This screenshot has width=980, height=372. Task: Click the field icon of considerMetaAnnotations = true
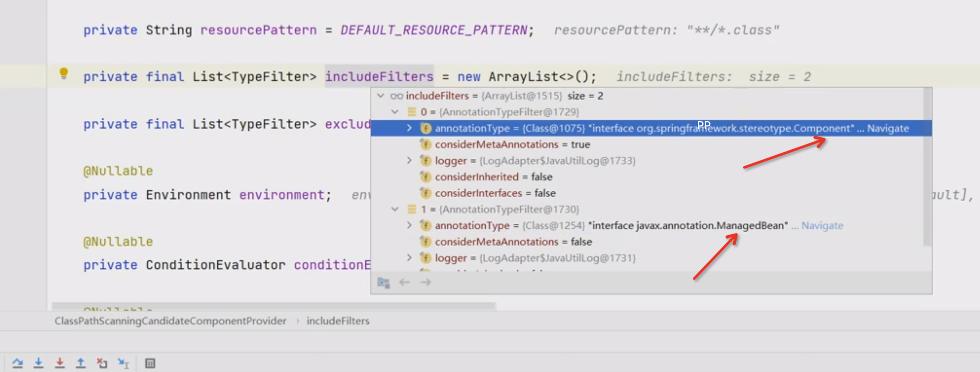[426, 144]
